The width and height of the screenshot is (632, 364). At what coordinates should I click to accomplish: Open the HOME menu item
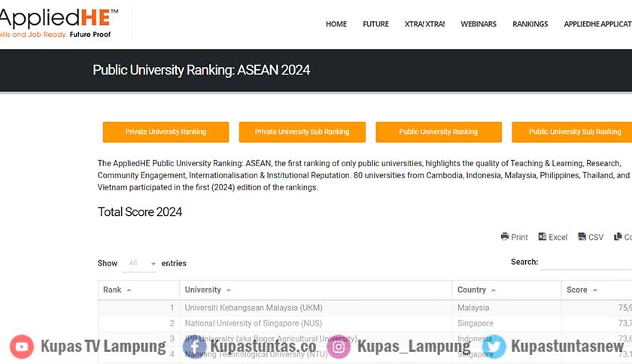(336, 24)
